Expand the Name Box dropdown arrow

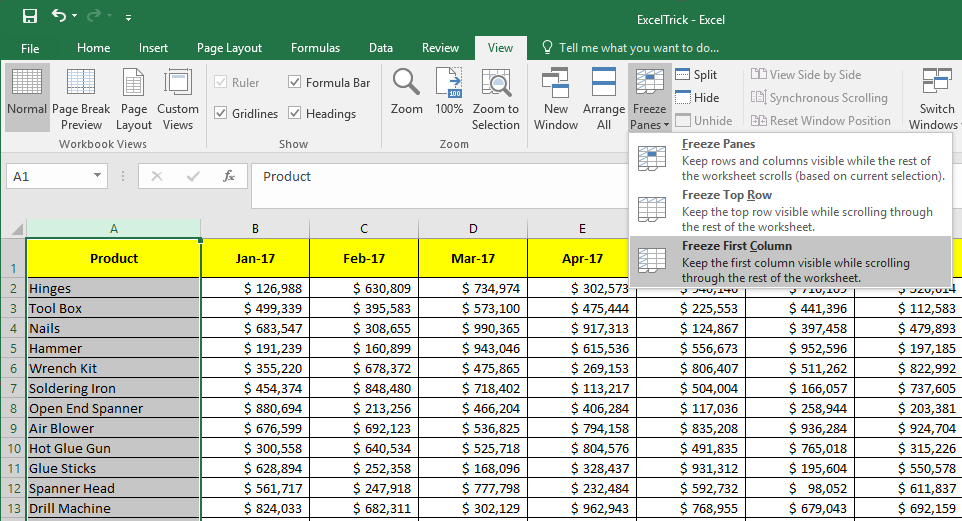pos(97,176)
